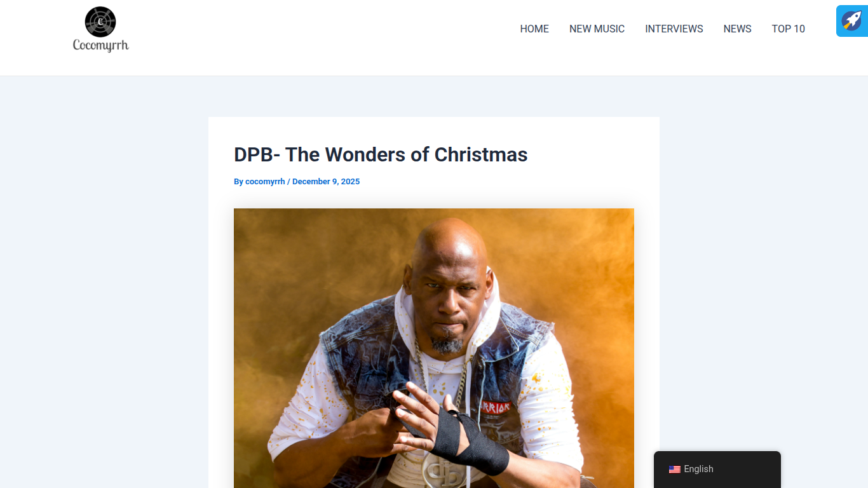The height and width of the screenshot is (488, 868).
Task: Click the US flag icon in language switcher
Action: pos(675,470)
